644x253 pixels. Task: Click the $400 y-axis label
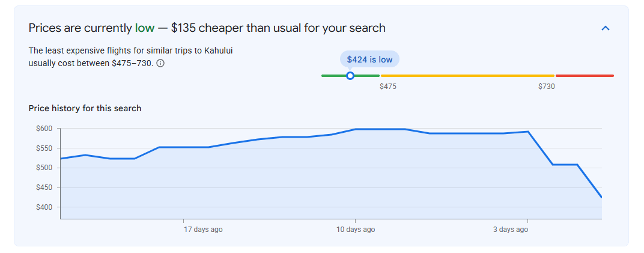[43, 207]
